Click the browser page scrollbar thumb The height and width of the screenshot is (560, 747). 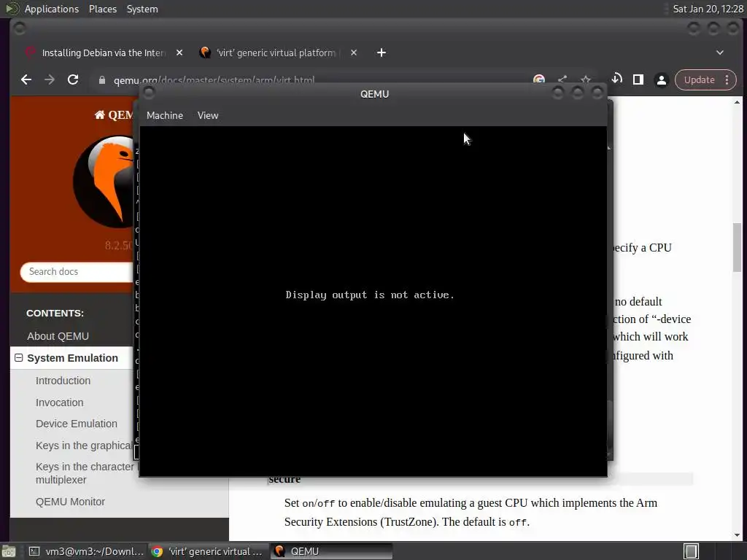(x=737, y=248)
